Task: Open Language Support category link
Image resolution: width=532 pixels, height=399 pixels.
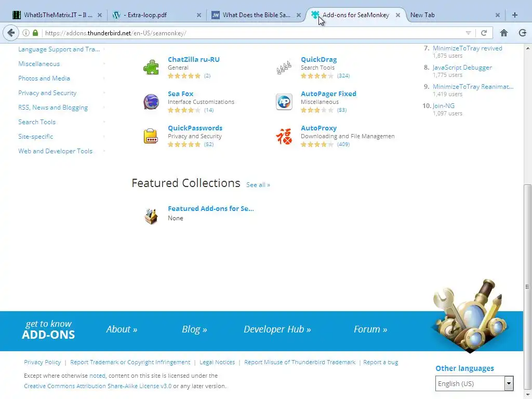Action: click(x=59, y=49)
